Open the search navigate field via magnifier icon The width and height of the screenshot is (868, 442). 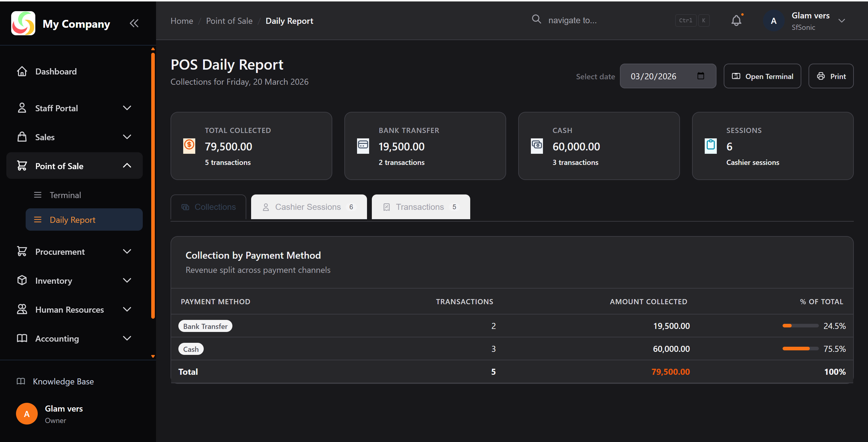point(536,20)
